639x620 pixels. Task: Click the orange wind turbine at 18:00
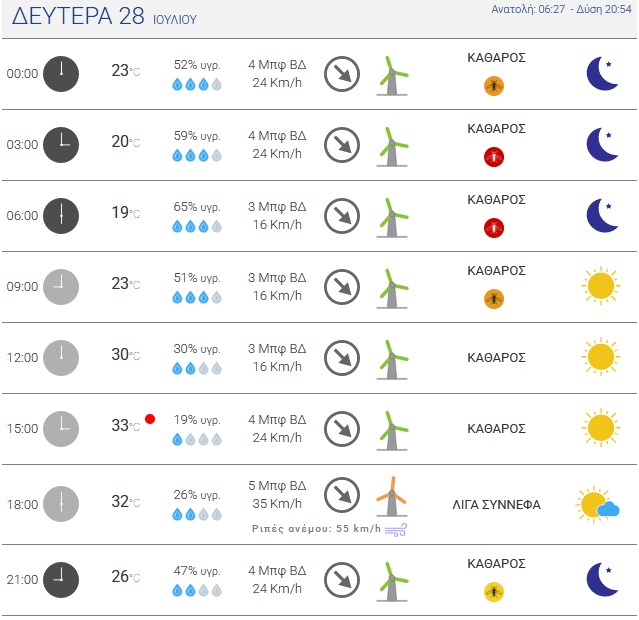(391, 496)
